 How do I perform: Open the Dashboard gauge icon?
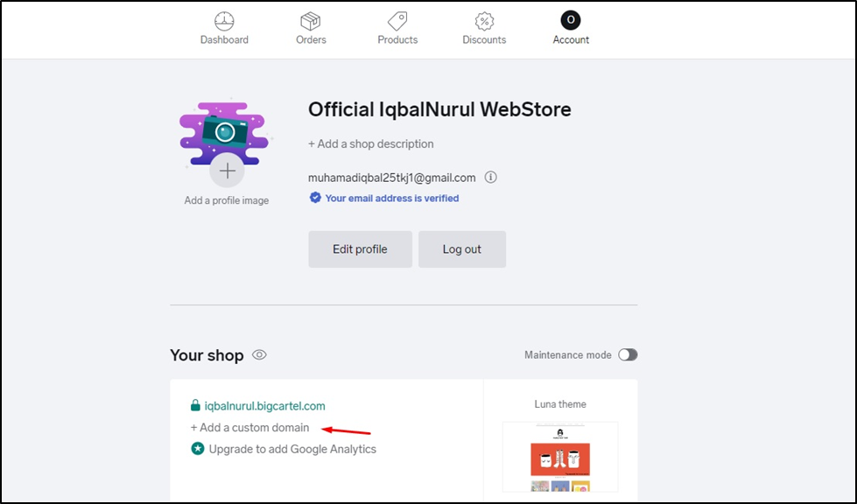(224, 21)
